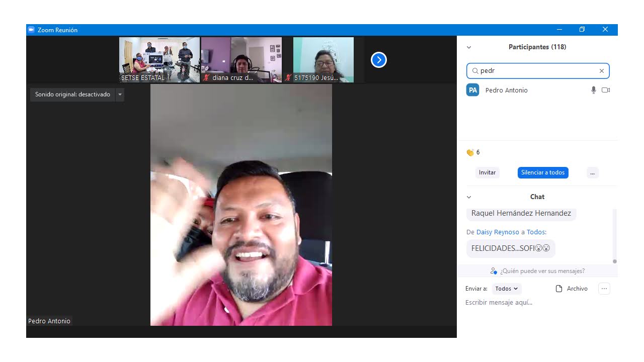Screen dimensions: 644x362
Task: Collapse the Chat panel chevron
Action: [x=469, y=197]
